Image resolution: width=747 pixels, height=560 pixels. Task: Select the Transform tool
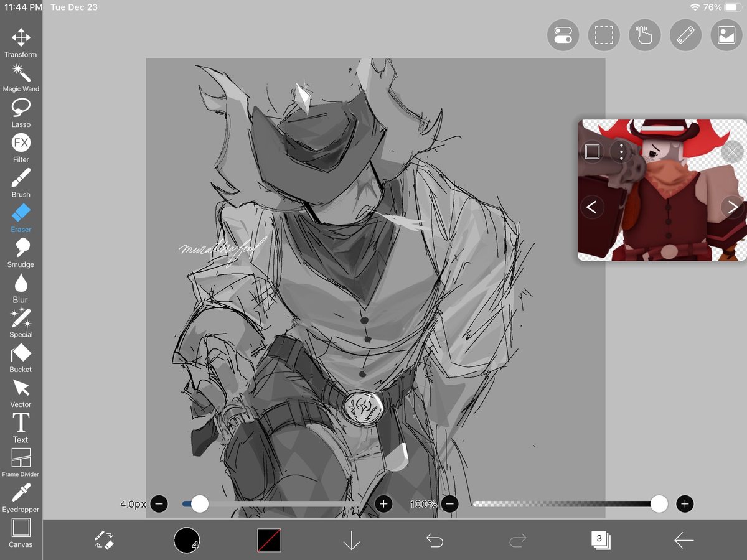[x=21, y=43]
